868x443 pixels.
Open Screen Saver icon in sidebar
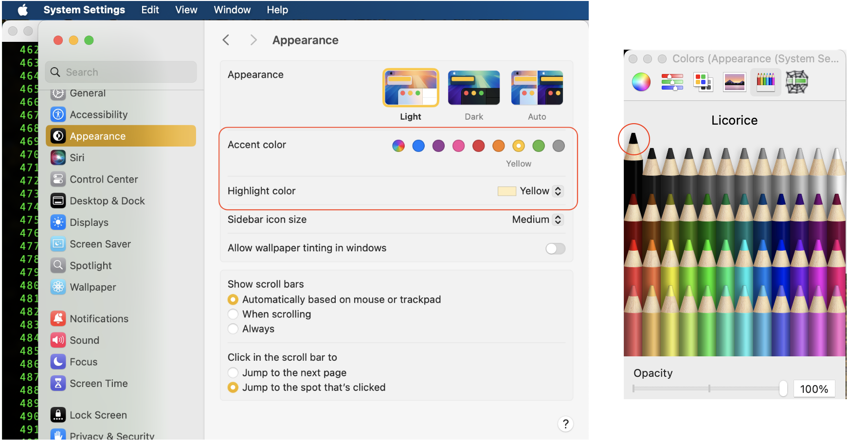[58, 244]
